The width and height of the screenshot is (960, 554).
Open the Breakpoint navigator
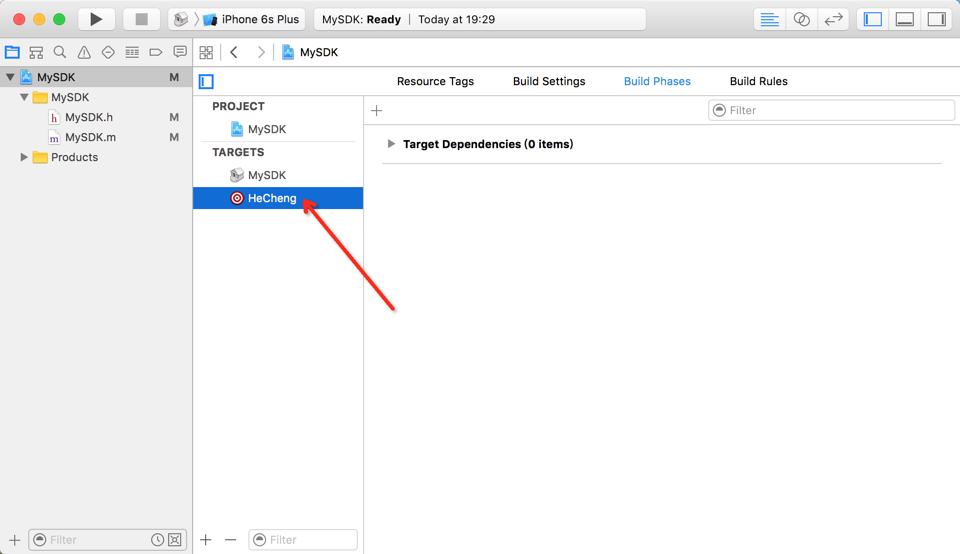[x=156, y=52]
